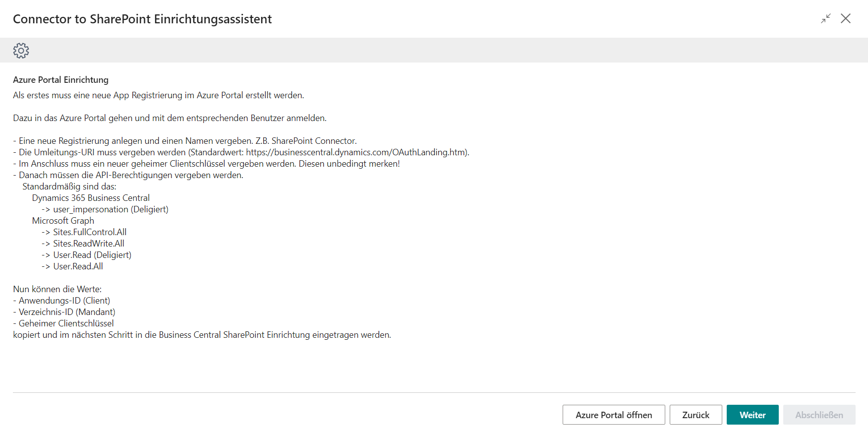Open Azure Portal öffnen
The height and width of the screenshot is (438, 868).
[613, 415]
